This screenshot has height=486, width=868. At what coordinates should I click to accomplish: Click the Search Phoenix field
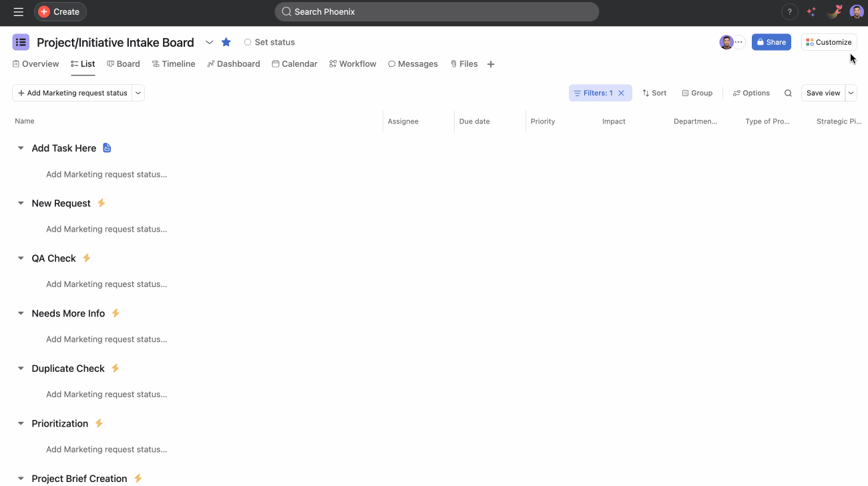tap(437, 11)
